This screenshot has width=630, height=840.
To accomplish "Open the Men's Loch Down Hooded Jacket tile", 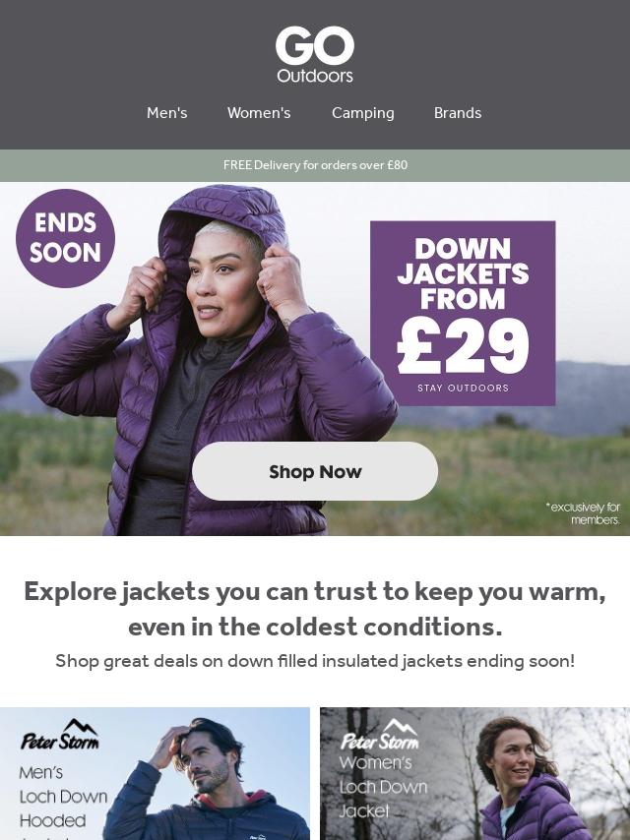I will (x=155, y=773).
